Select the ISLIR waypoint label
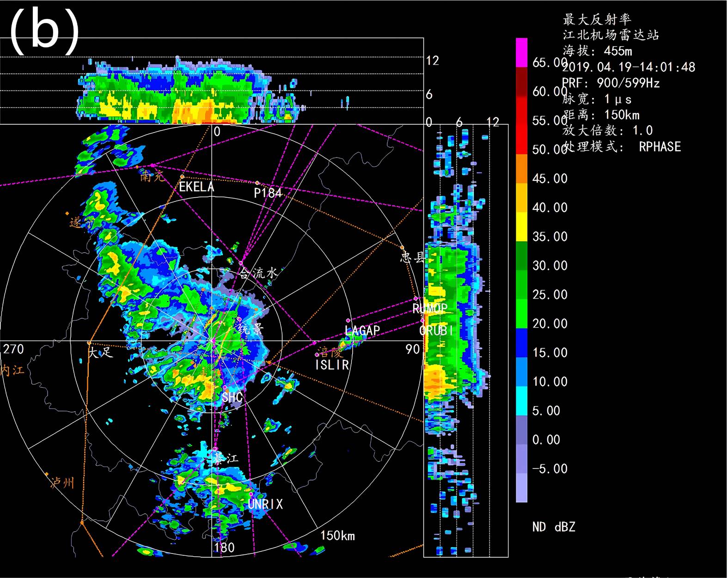Screen dimensions: 728x578 coord(332,365)
